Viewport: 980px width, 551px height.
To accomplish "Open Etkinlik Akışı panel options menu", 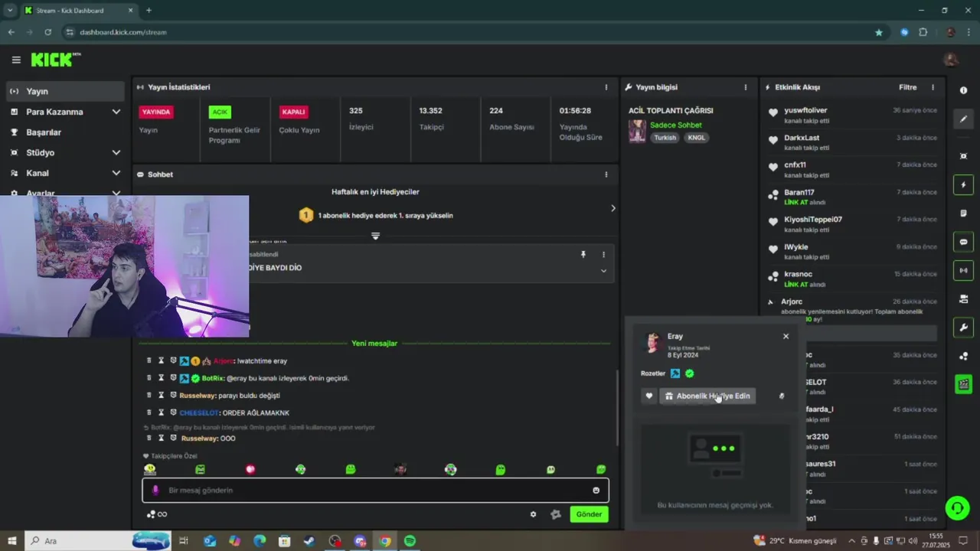I will [932, 87].
